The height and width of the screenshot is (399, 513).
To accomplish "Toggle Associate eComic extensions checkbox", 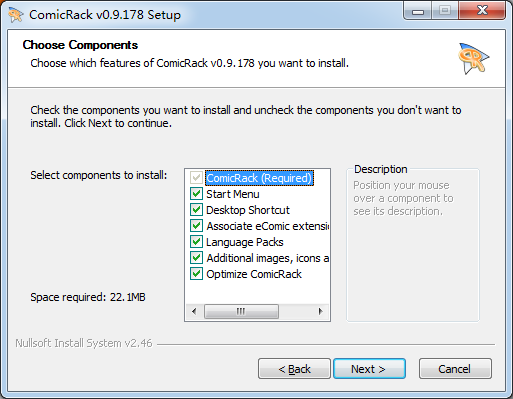I will click(196, 226).
